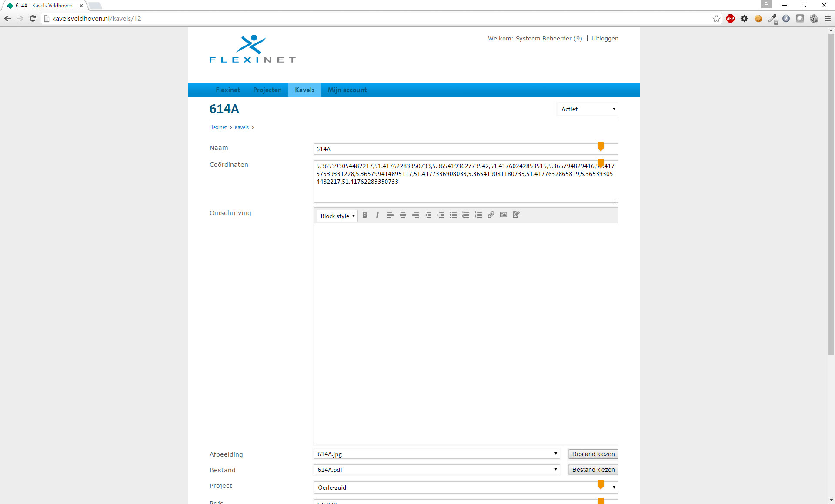
Task: Toggle bold formatting in editor toolbar
Action: click(365, 215)
